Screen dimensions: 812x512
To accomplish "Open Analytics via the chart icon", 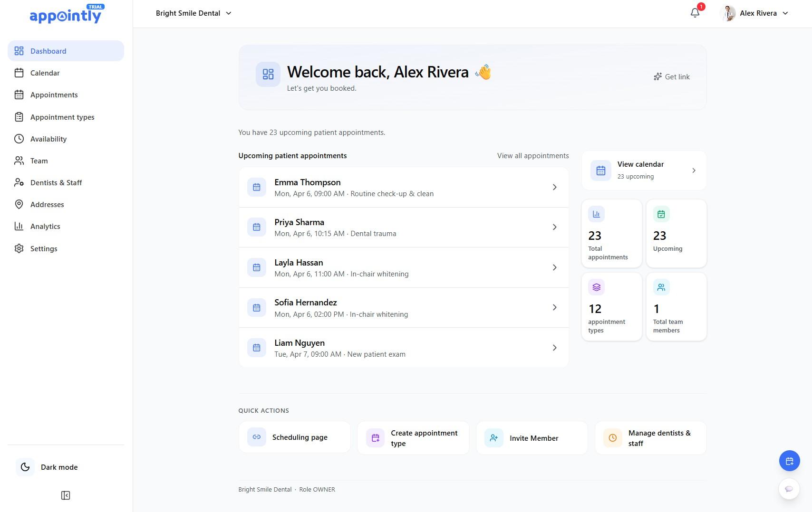I will [x=19, y=226].
